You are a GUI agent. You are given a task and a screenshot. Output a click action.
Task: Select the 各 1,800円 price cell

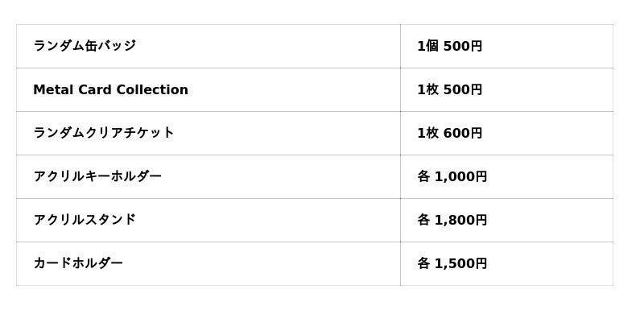[506, 221]
